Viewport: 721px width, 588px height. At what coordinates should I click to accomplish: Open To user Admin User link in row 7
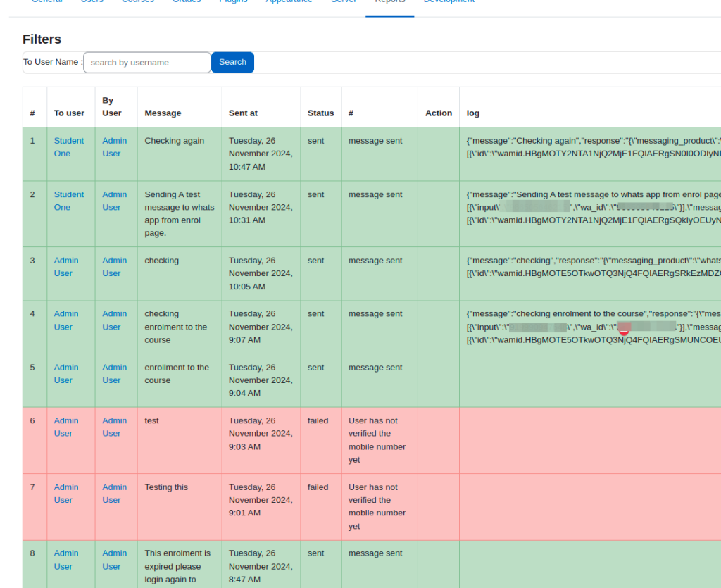click(x=66, y=494)
